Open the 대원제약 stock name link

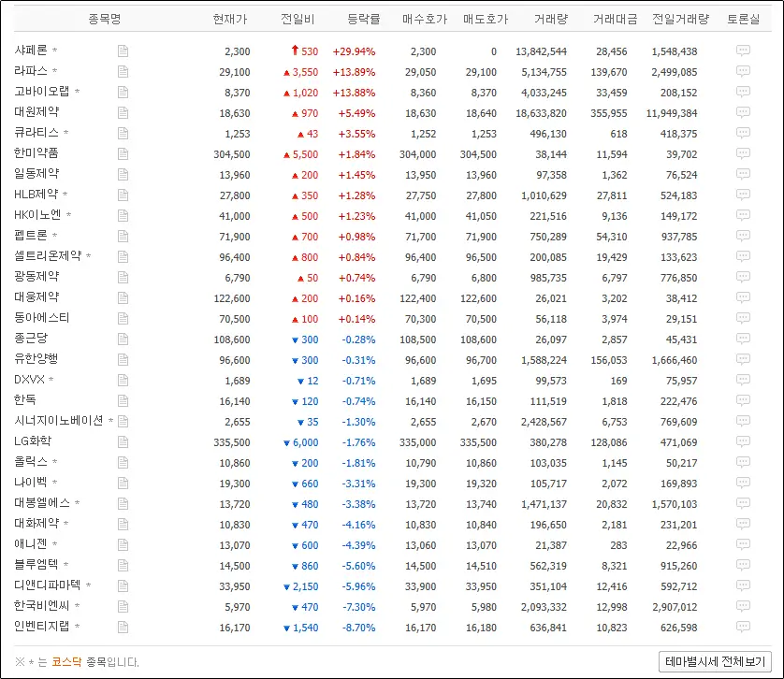pos(36,112)
